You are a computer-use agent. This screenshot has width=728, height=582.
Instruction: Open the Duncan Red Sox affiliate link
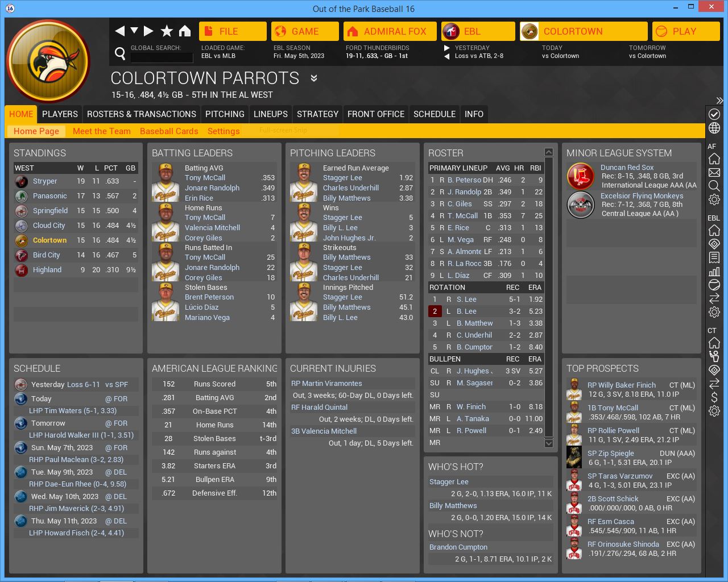[627, 168]
